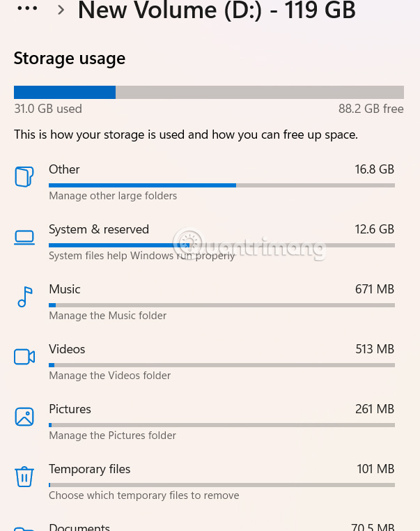Open Temporary files to free space
Image resolution: width=420 pixels, height=531 pixels.
click(89, 469)
